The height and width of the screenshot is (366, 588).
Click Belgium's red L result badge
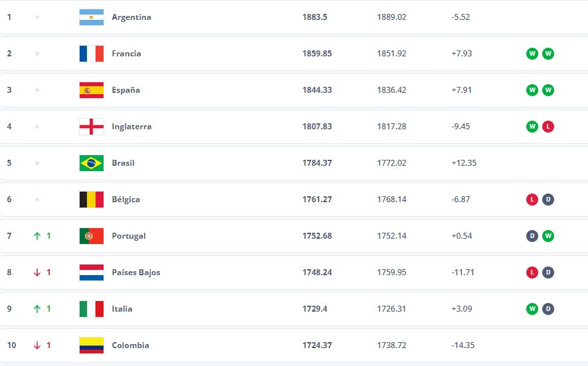532,200
